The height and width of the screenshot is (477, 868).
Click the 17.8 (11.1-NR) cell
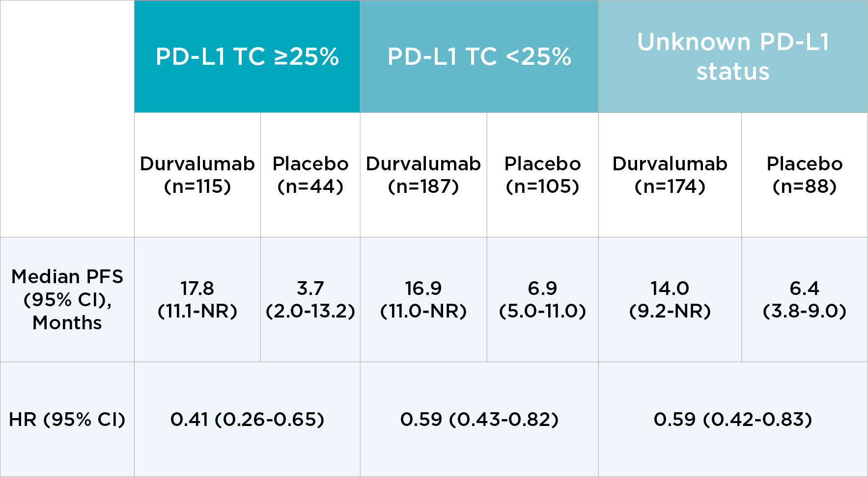click(197, 299)
